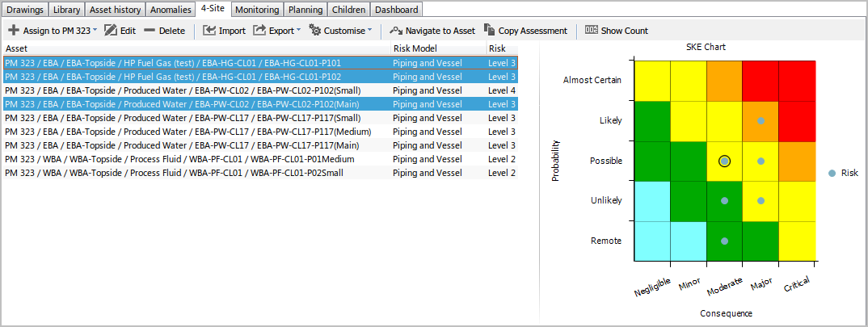This screenshot has width=868, height=327.
Task: Select the red Almost Certain Critical cell
Action: (796, 80)
